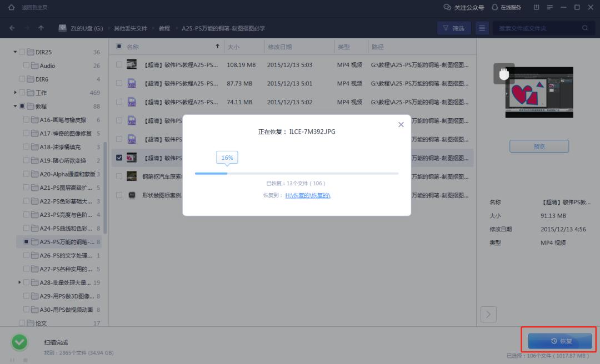Screen dimensions: 600x364
Task: Click the home icon to return to main page
Action: pos(12,7)
